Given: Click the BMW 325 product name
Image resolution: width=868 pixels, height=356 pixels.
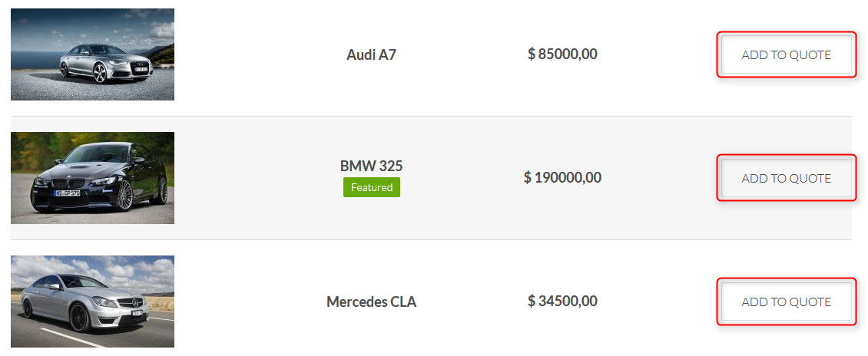Looking at the screenshot, I should click(372, 166).
